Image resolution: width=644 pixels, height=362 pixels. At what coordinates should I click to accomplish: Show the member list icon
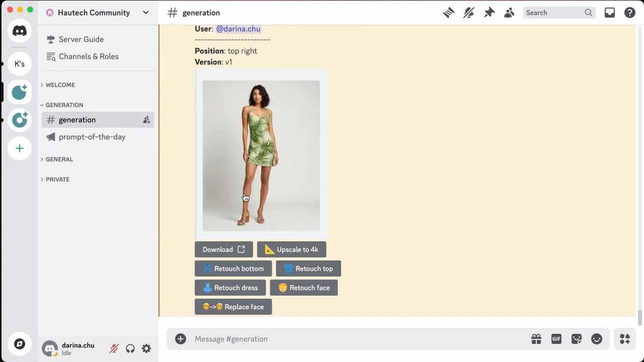click(509, 13)
